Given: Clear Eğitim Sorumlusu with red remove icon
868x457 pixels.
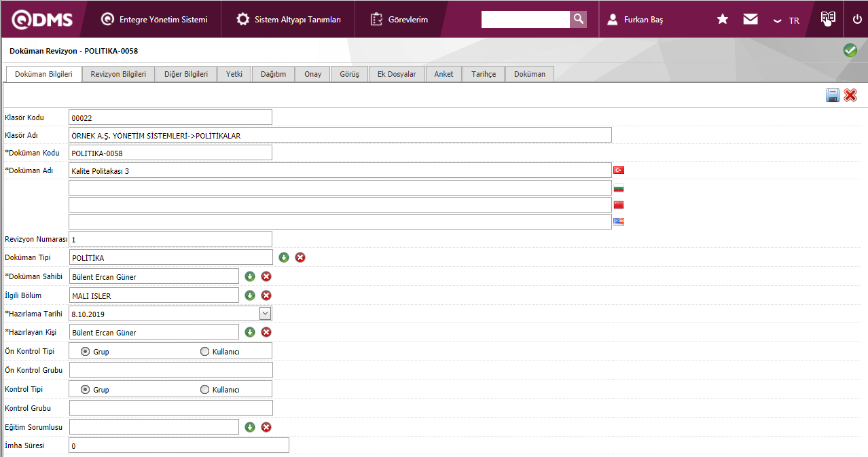Looking at the screenshot, I should pyautogui.click(x=266, y=427).
